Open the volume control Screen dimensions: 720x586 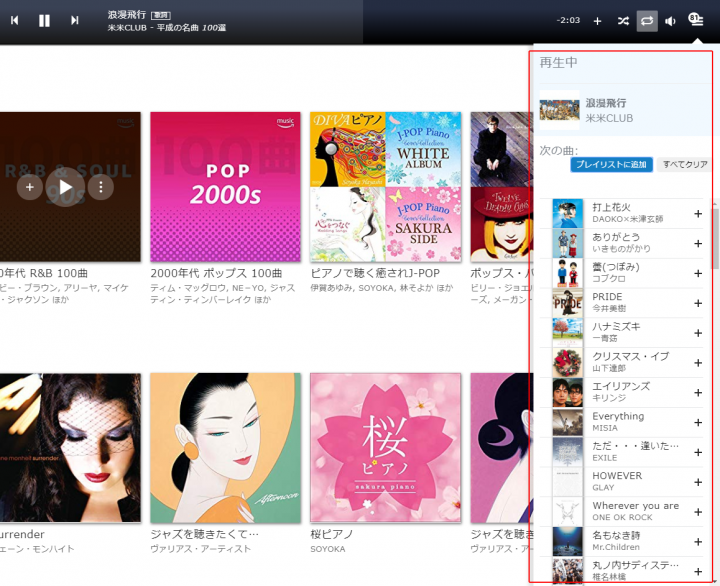point(670,21)
